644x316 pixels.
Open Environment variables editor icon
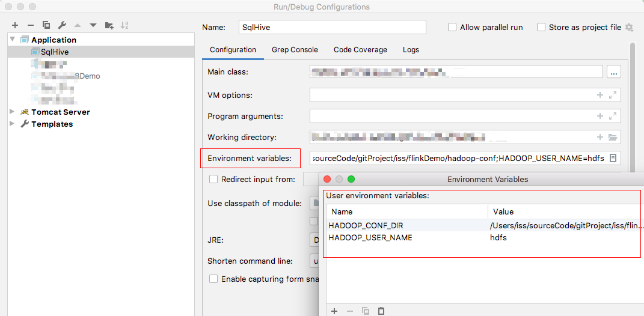point(613,158)
